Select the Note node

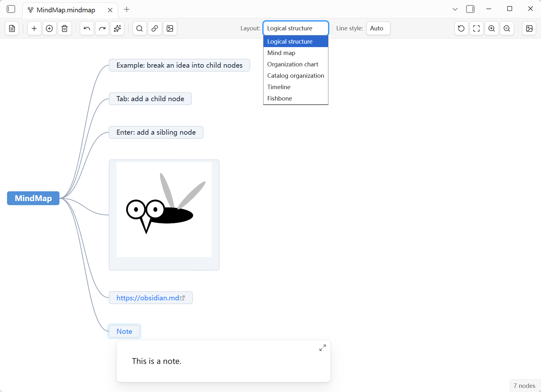(x=124, y=331)
